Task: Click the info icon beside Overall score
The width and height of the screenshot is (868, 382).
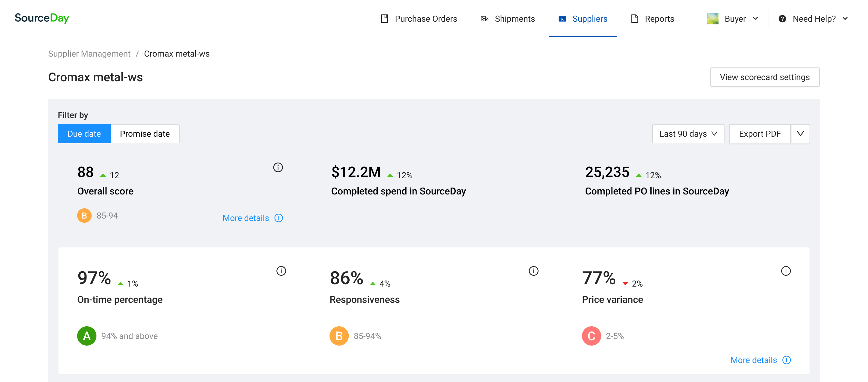Action: coord(278,167)
